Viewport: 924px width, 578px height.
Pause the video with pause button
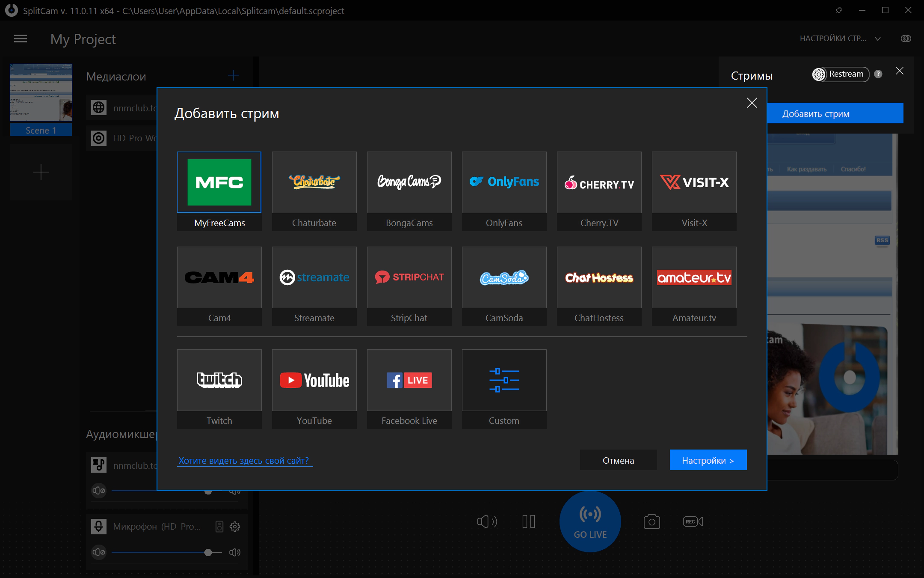529,521
